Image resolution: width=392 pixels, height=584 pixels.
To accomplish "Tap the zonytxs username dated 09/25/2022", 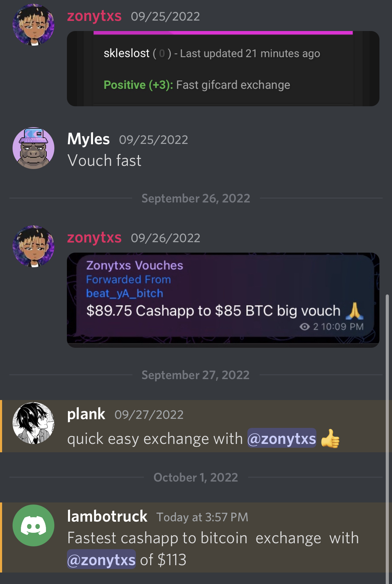I will (x=94, y=16).
